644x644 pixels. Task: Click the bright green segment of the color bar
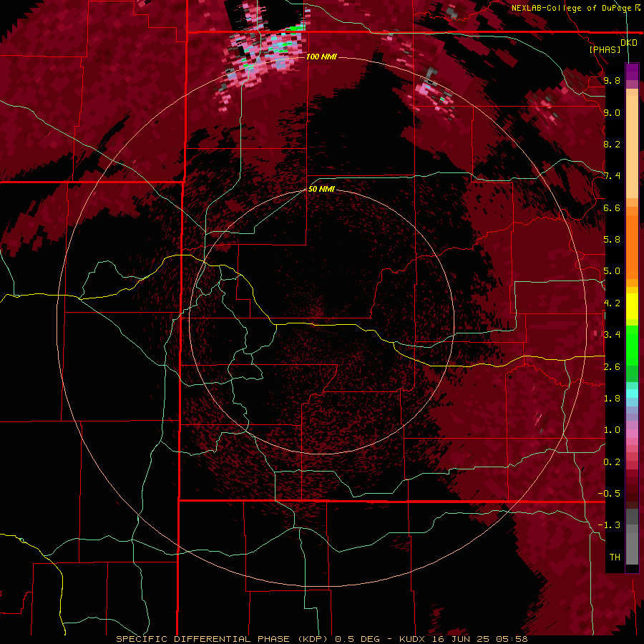pos(632,345)
